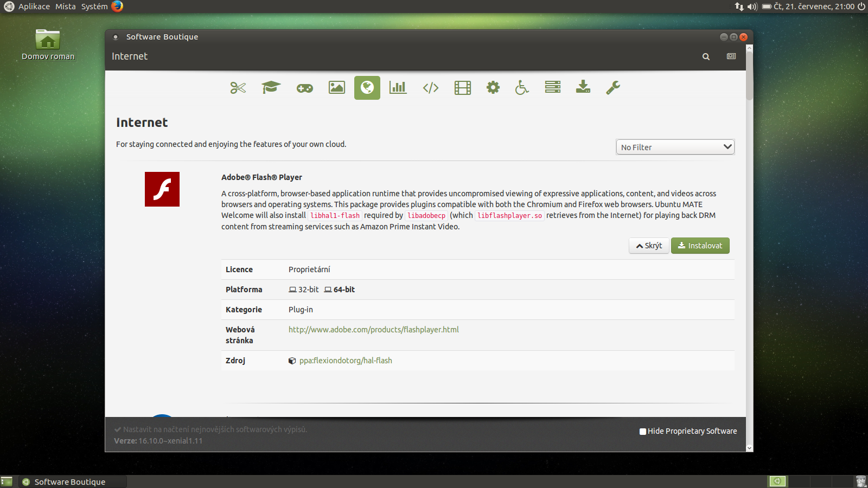Open the Aplikace menu
Image resolution: width=868 pixels, height=488 pixels.
tap(34, 7)
